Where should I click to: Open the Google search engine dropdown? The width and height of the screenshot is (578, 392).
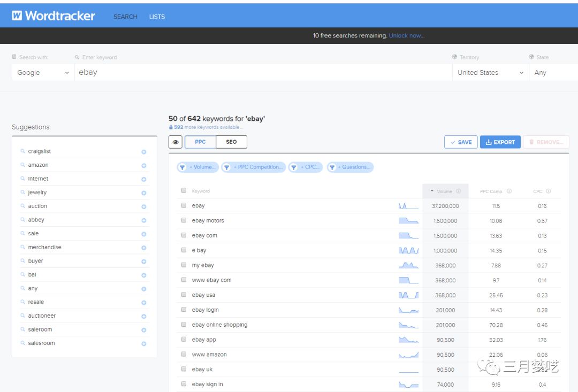[43, 73]
